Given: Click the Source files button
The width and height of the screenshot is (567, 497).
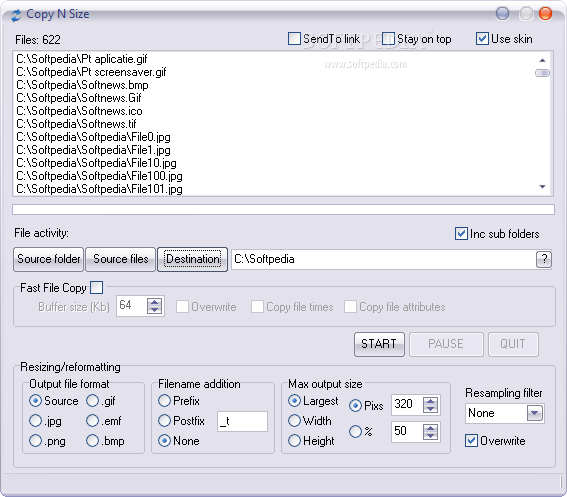Looking at the screenshot, I should pos(120,259).
